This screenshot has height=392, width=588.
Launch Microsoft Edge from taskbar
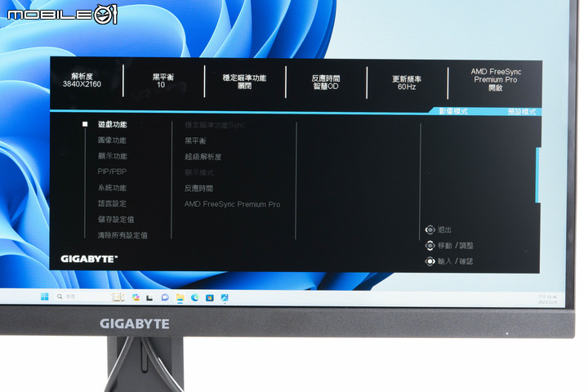(194, 298)
